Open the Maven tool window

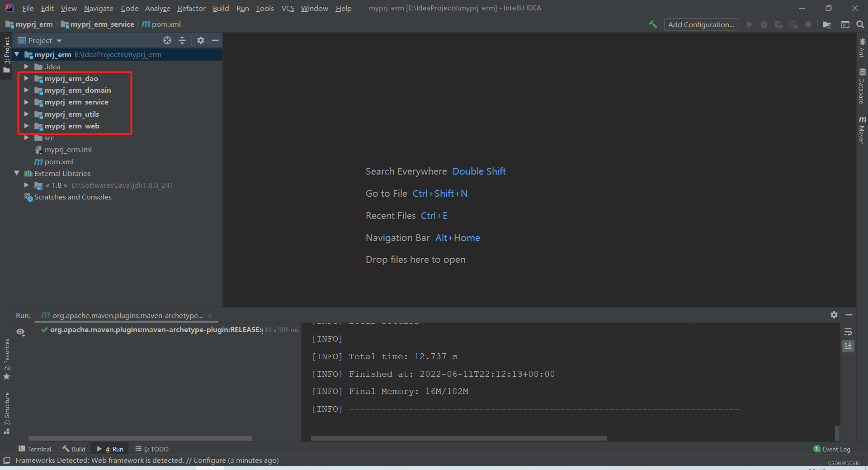862,130
